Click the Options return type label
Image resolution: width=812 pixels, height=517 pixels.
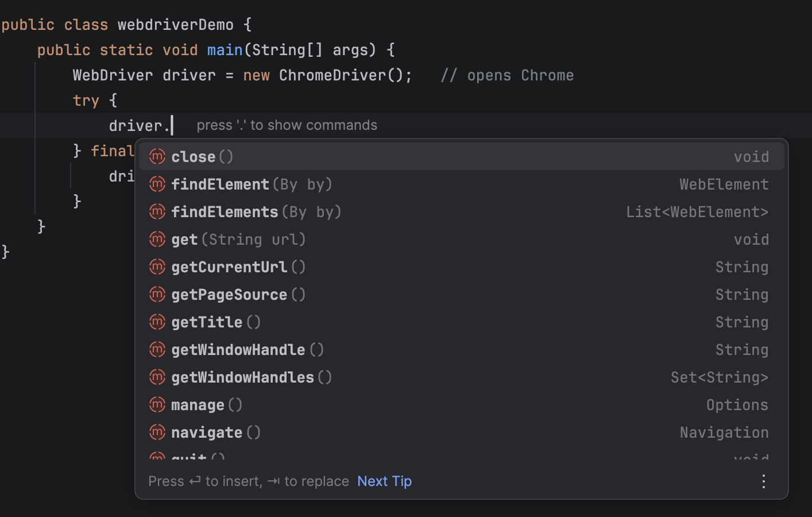[737, 405]
